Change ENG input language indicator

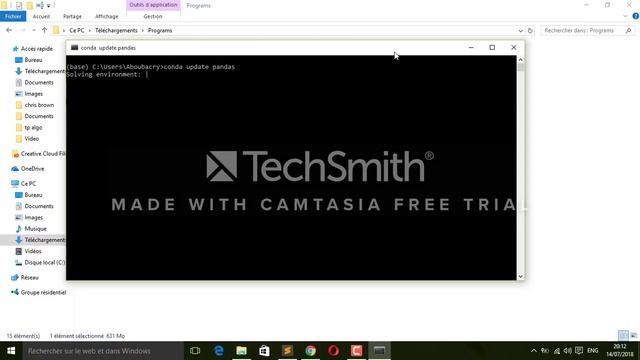click(593, 351)
